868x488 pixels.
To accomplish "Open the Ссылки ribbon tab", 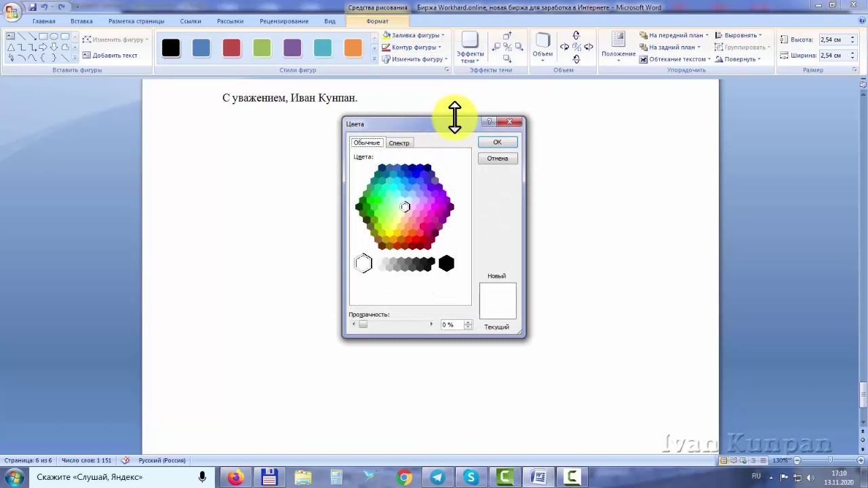I will [x=191, y=21].
